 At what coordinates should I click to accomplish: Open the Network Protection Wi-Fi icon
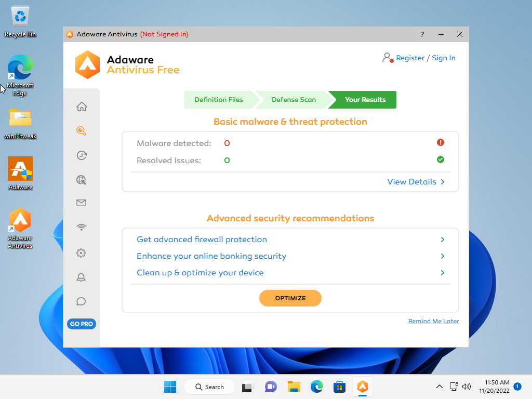coord(82,228)
